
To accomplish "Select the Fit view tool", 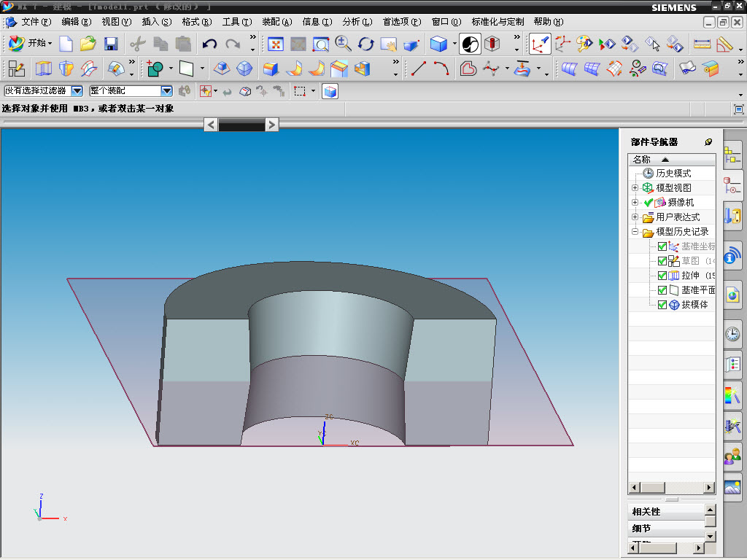I will coord(276,44).
